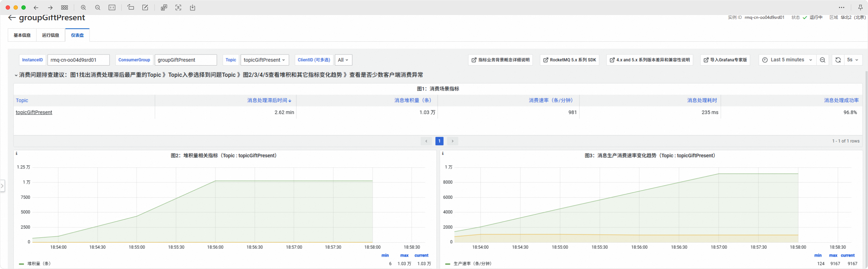Zoom in with the magnifier plus icon

point(83,7)
